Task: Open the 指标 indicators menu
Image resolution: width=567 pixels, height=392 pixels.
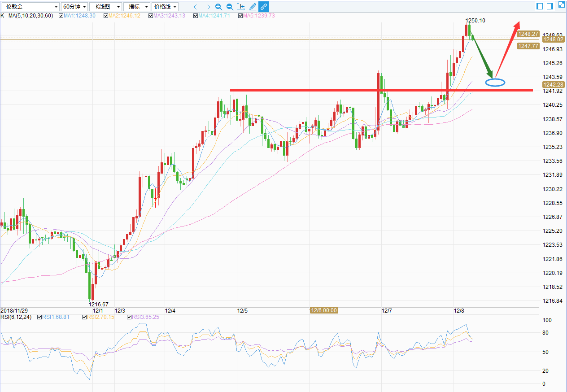Action: (137, 7)
